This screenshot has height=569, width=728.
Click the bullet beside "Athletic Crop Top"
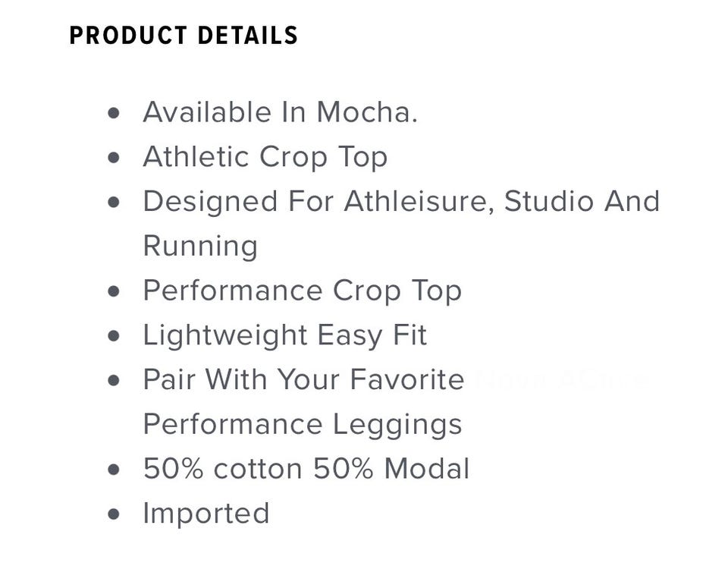pos(115,158)
